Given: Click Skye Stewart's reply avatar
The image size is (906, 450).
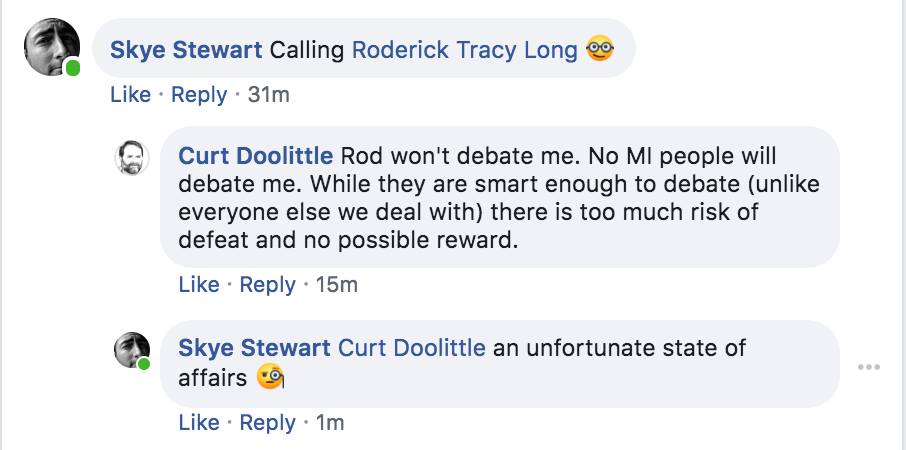Looking at the screenshot, I should click(132, 349).
